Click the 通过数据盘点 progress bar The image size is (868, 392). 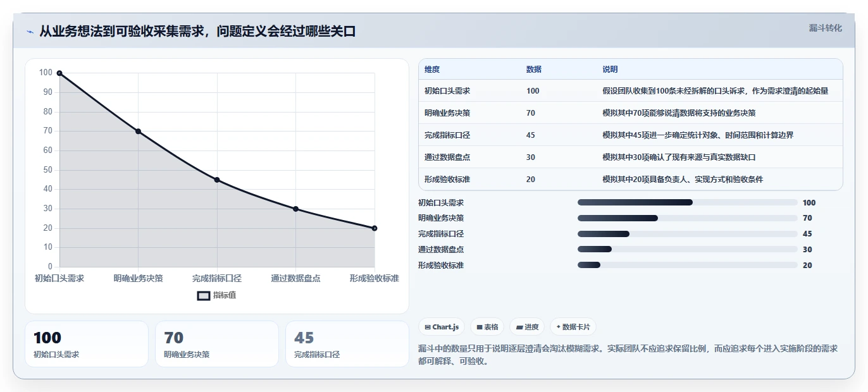(688, 250)
